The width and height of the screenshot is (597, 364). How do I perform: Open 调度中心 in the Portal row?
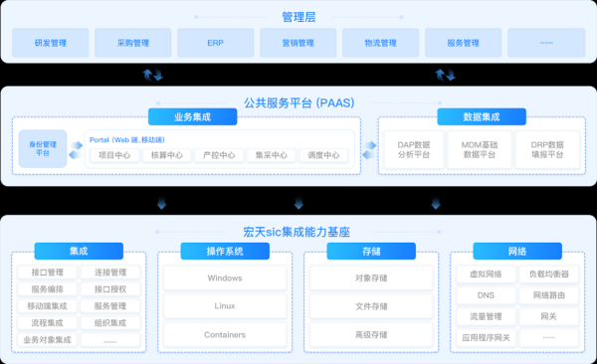(x=323, y=155)
